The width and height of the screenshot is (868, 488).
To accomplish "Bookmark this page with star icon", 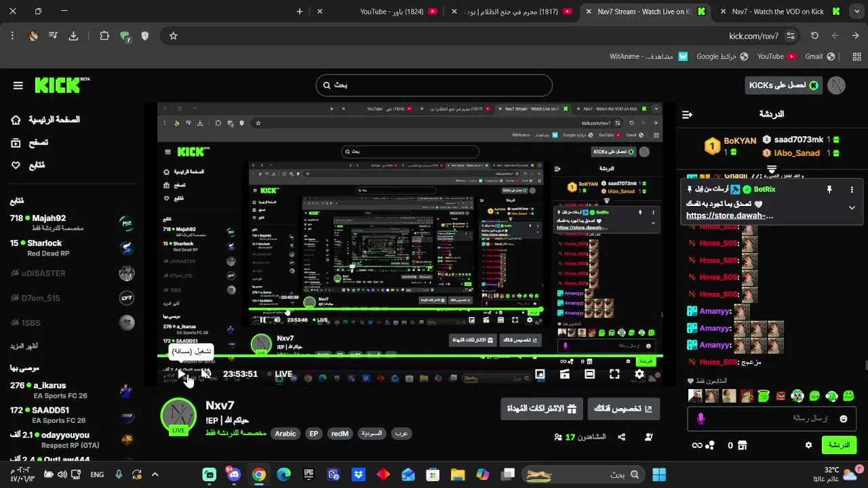I will pyautogui.click(x=173, y=36).
